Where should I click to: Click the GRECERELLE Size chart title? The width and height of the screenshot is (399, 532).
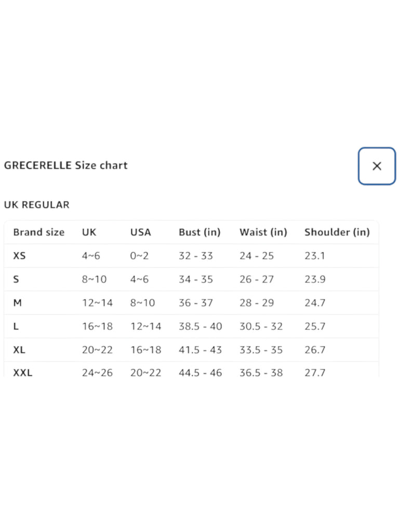pyautogui.click(x=65, y=166)
